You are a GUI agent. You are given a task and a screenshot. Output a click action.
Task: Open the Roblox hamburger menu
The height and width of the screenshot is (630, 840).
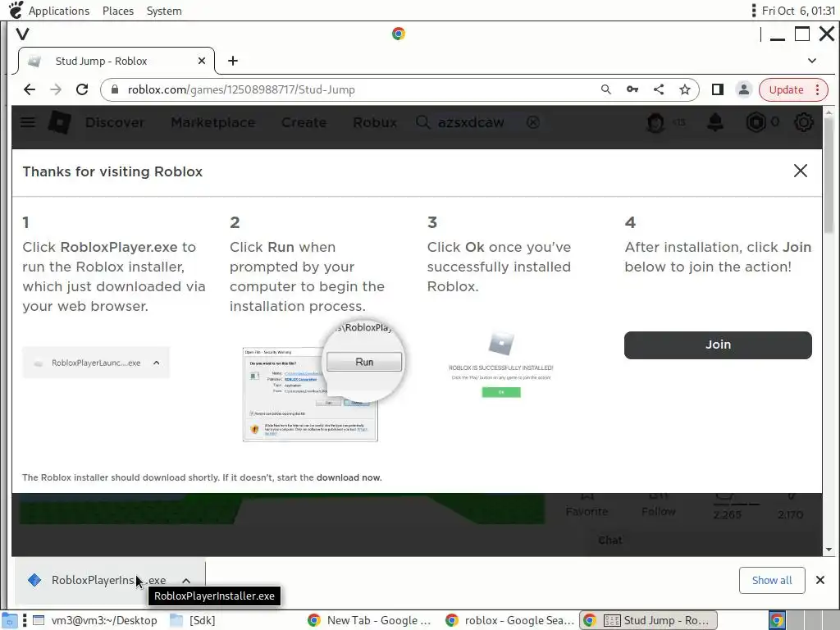tap(27, 122)
